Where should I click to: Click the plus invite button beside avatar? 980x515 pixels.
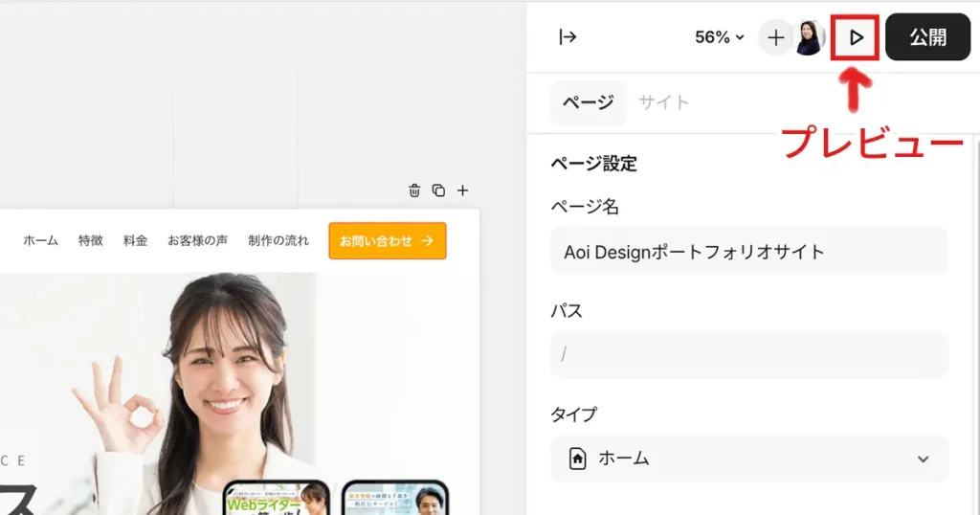pyautogui.click(x=775, y=37)
